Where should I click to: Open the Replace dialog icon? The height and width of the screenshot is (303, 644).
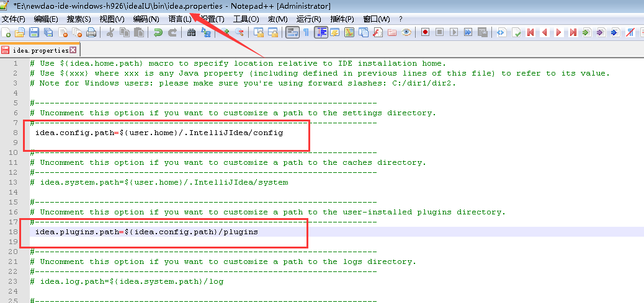pos(205,32)
